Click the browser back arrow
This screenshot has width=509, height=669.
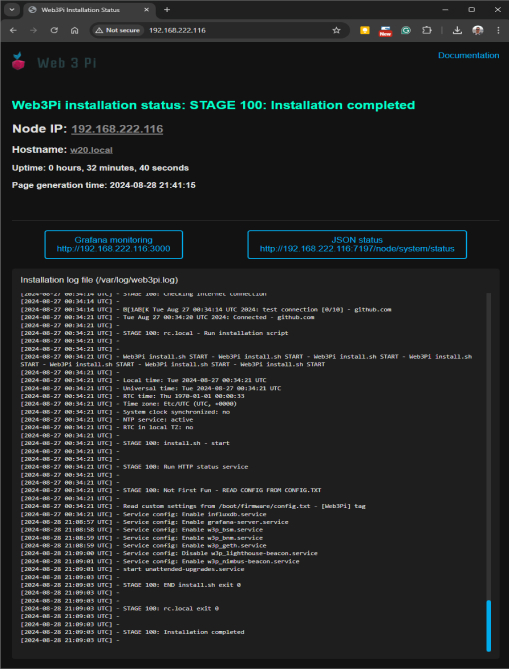point(13,30)
